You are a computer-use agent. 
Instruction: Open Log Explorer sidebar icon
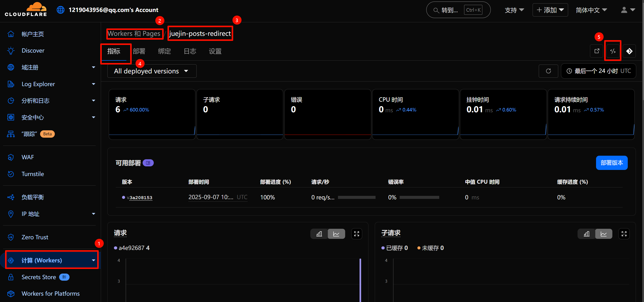[11, 84]
